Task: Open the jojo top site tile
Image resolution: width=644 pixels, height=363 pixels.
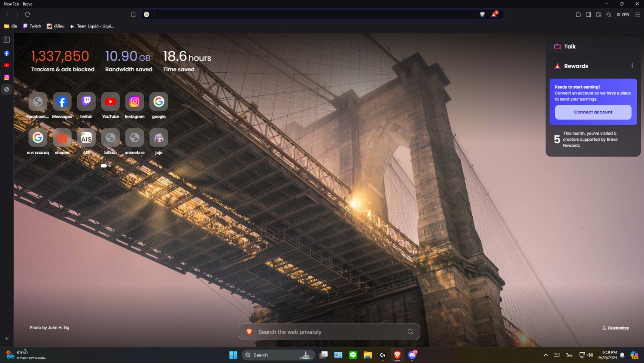Action: 159,137
